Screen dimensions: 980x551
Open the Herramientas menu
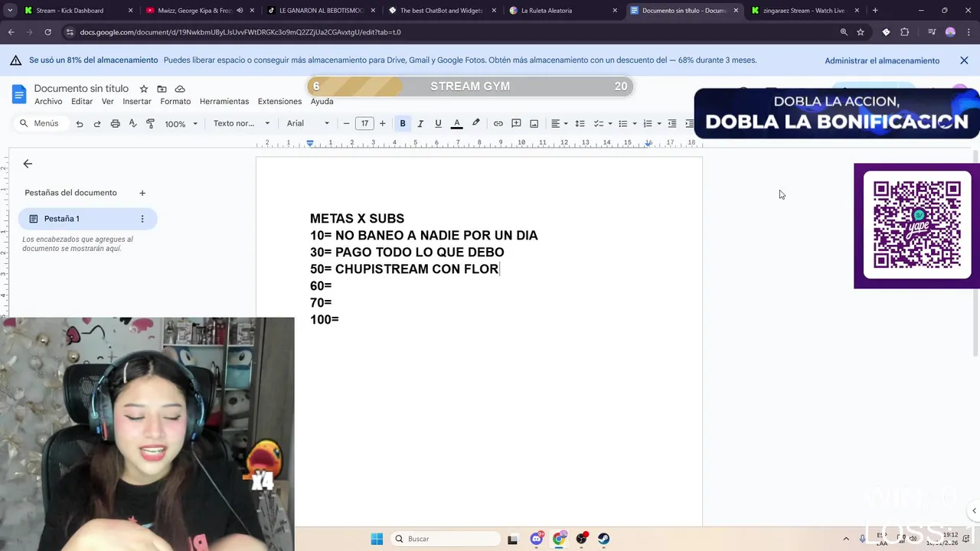224,101
